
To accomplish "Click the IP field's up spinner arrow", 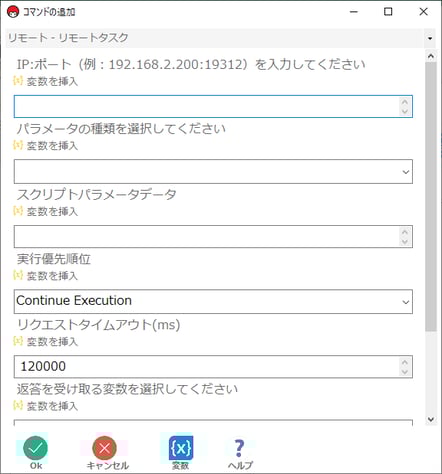I will point(405,102).
